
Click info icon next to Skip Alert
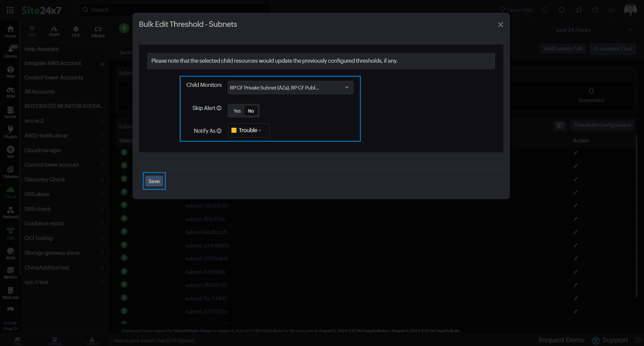coord(219,108)
